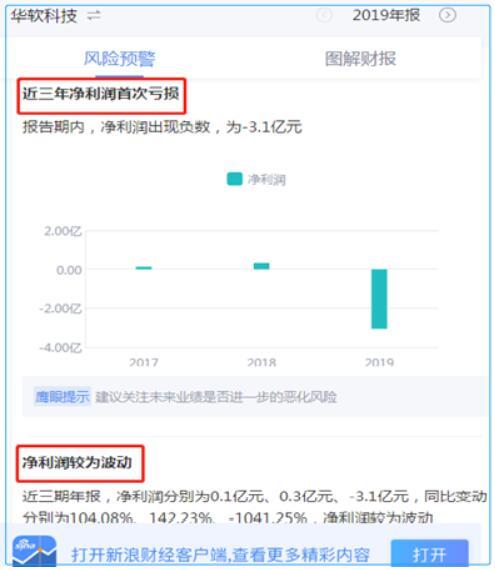Click the 建议关注未来业绩 tip text
Viewport: 495px width, 570px height.
tap(216, 397)
